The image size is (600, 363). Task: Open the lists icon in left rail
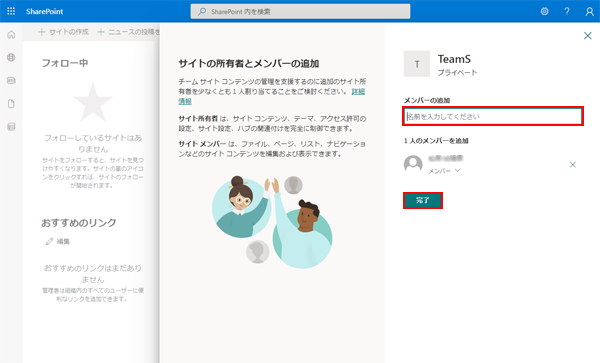coord(11,127)
